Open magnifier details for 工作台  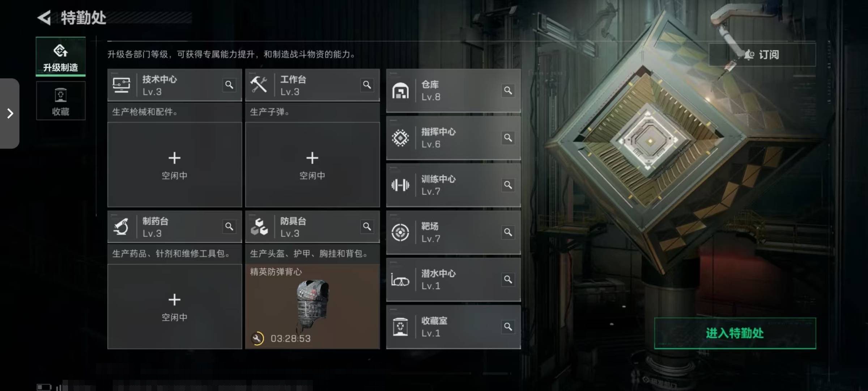click(367, 85)
